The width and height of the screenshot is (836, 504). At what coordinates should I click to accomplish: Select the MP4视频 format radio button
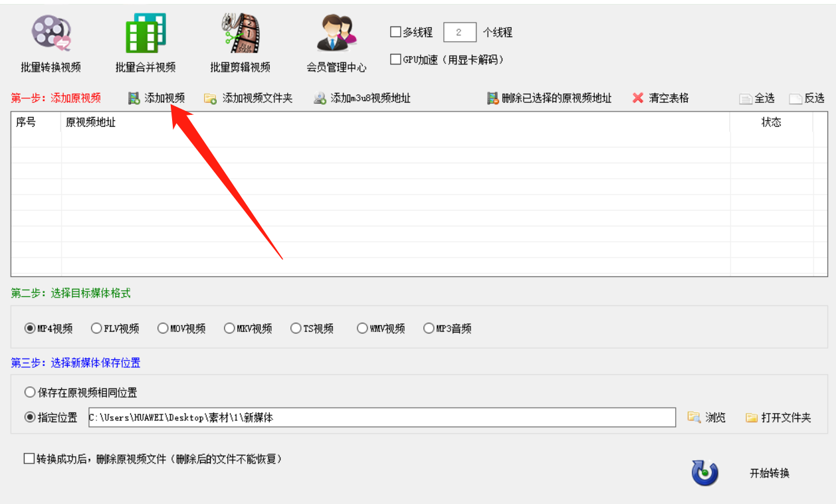[29, 328]
